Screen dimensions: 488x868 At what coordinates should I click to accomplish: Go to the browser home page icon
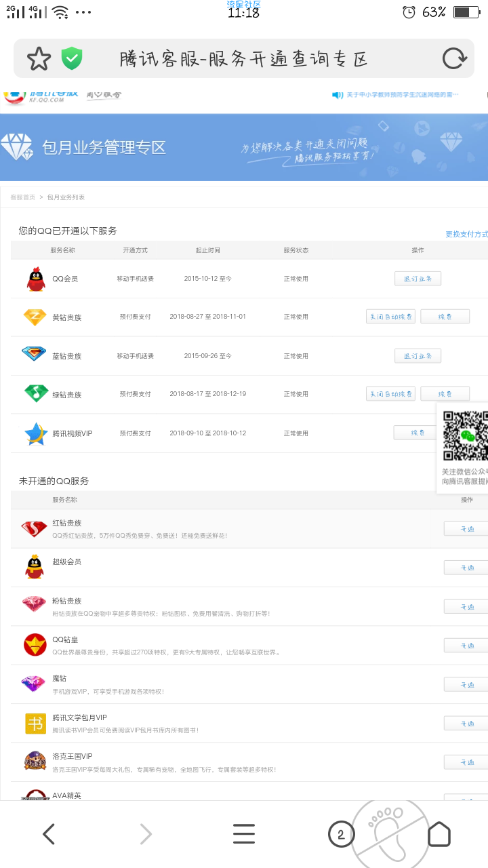tap(439, 833)
